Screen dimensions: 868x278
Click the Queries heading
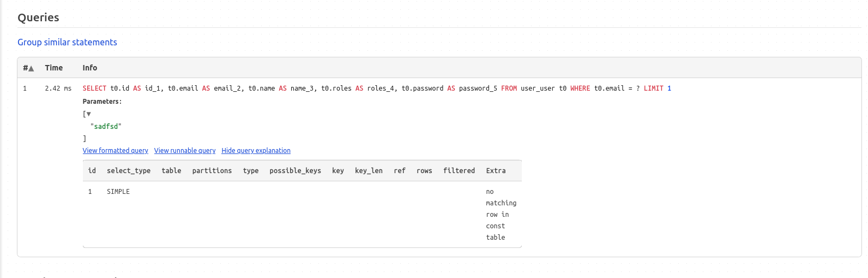[38, 17]
